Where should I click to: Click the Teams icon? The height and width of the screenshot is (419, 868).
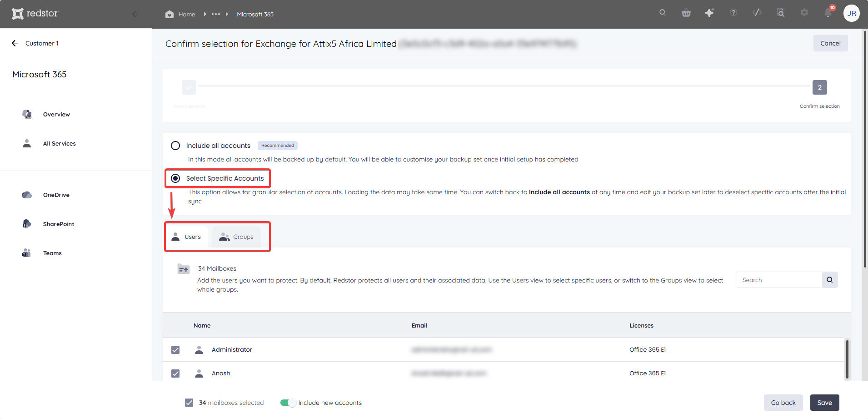[26, 253]
